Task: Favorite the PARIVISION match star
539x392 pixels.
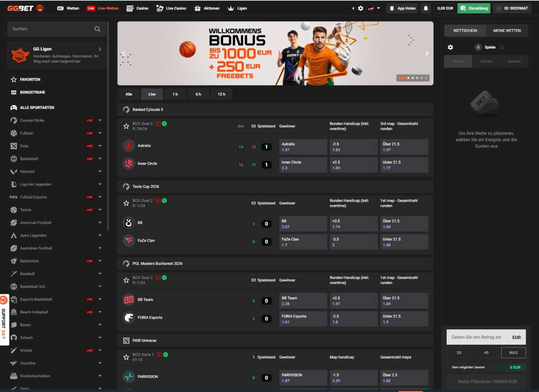Action: [126, 357]
